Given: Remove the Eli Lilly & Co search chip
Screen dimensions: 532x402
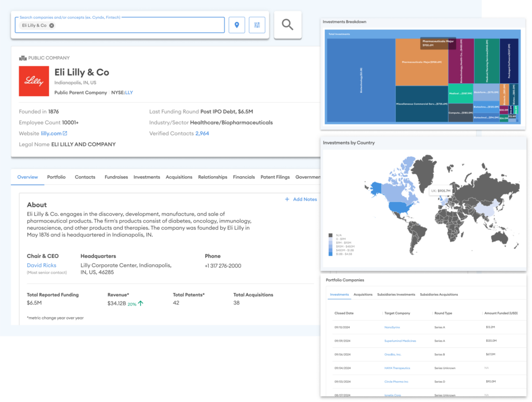Looking at the screenshot, I should (51, 25).
